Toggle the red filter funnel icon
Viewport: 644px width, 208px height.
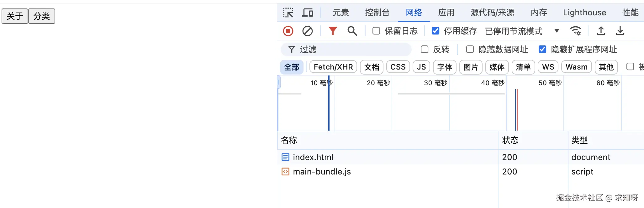333,31
